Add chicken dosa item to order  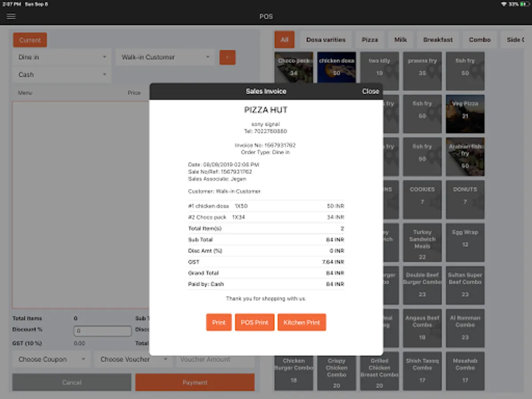coord(336,67)
